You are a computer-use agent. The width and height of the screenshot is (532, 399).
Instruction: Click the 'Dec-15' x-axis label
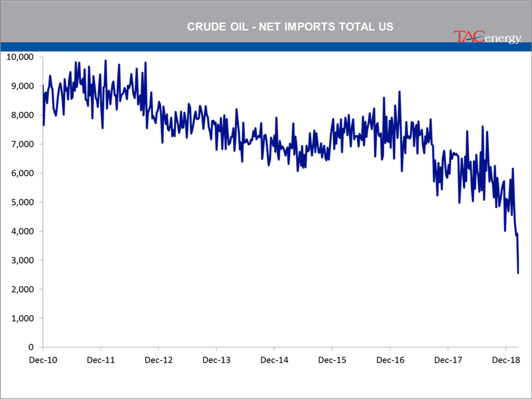pos(332,360)
